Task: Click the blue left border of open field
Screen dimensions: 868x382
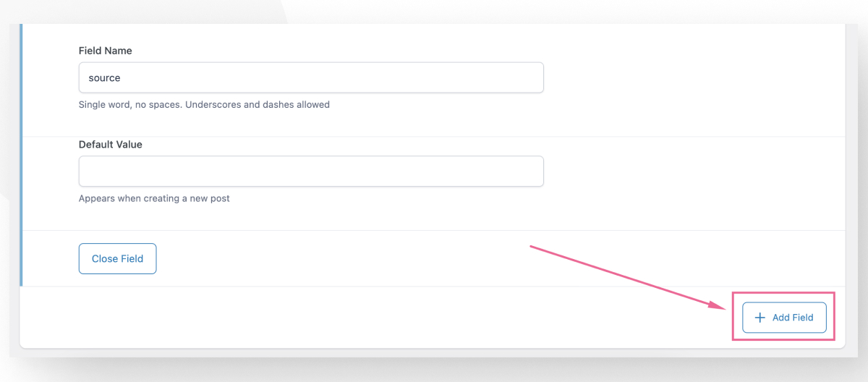Action: (x=22, y=155)
